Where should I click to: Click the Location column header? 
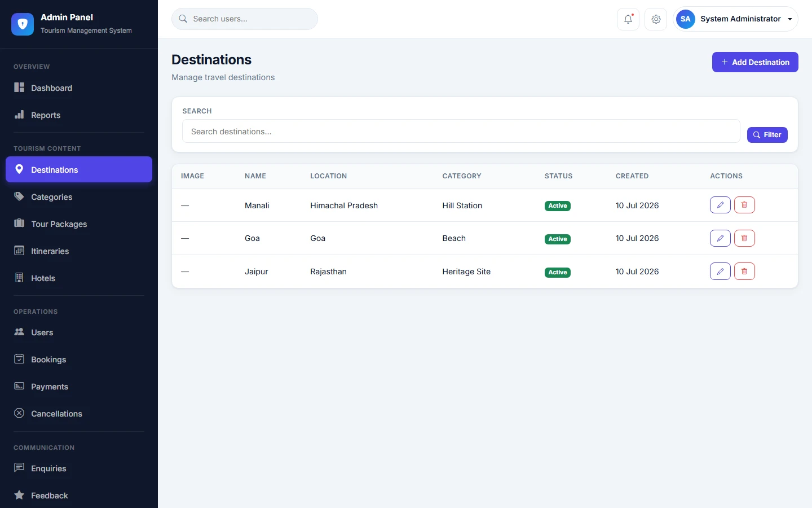[x=329, y=176]
